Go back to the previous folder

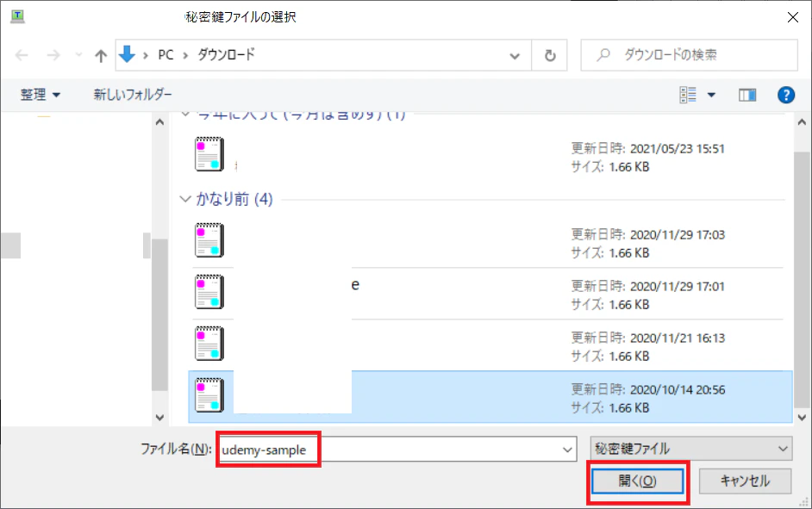point(22,55)
